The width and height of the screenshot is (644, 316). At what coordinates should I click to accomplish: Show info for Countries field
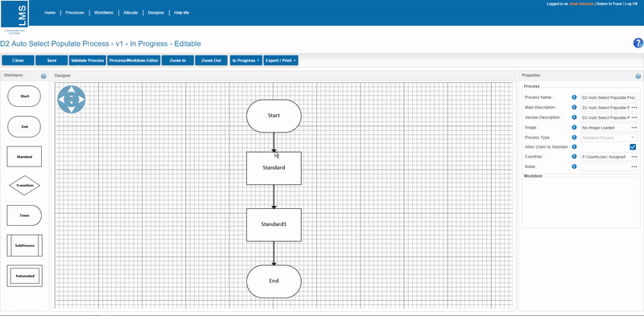tap(574, 156)
